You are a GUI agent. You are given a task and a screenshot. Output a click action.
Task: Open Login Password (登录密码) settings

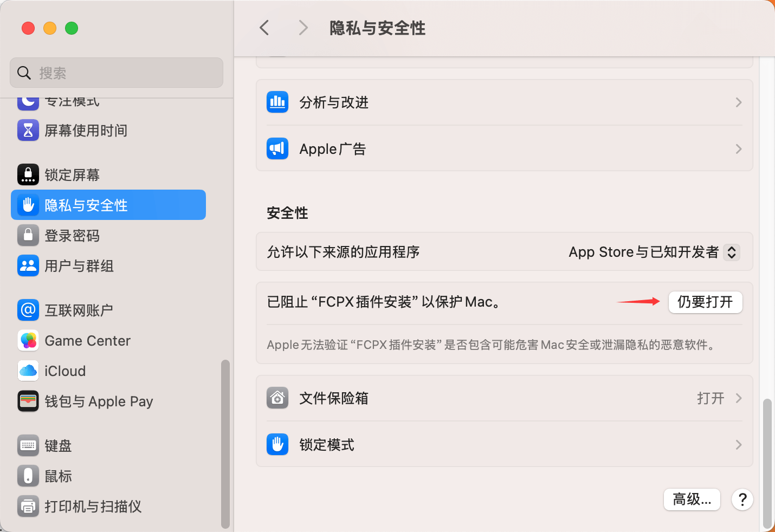tap(72, 236)
